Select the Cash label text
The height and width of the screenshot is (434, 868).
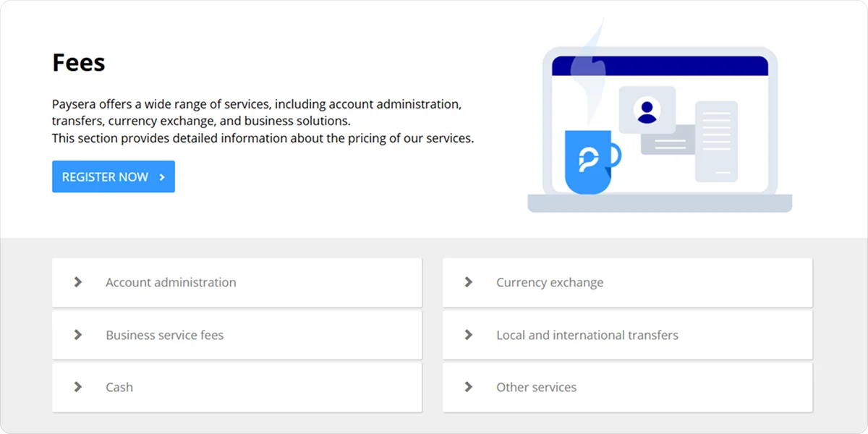coord(119,387)
